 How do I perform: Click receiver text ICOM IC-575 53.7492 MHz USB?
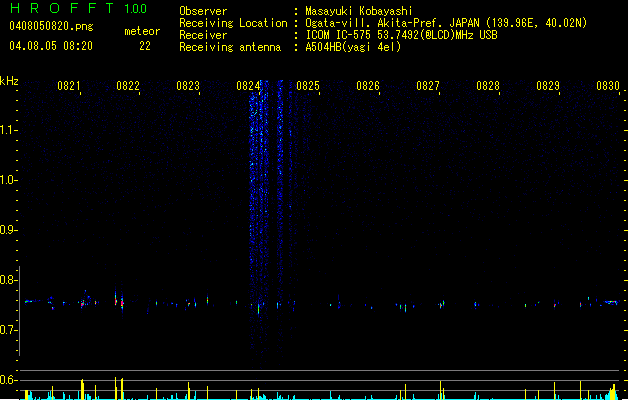[402, 35]
